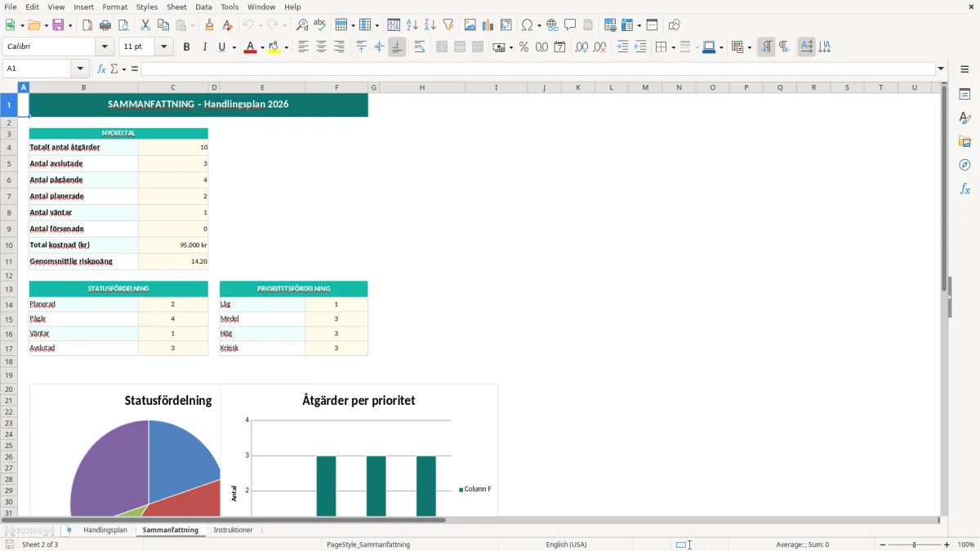This screenshot has height=551, width=980.
Task: Toggle Align Bottom vertical alignment
Action: (x=397, y=47)
